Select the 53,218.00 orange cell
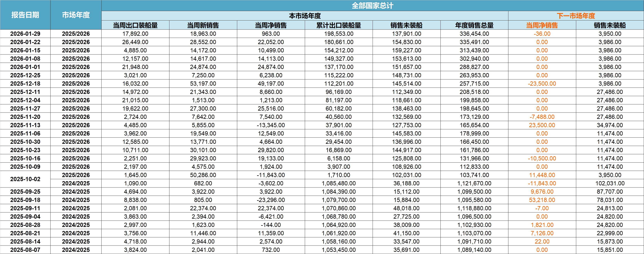Image resolution: width=644 pixels, height=254 pixels. point(542,200)
